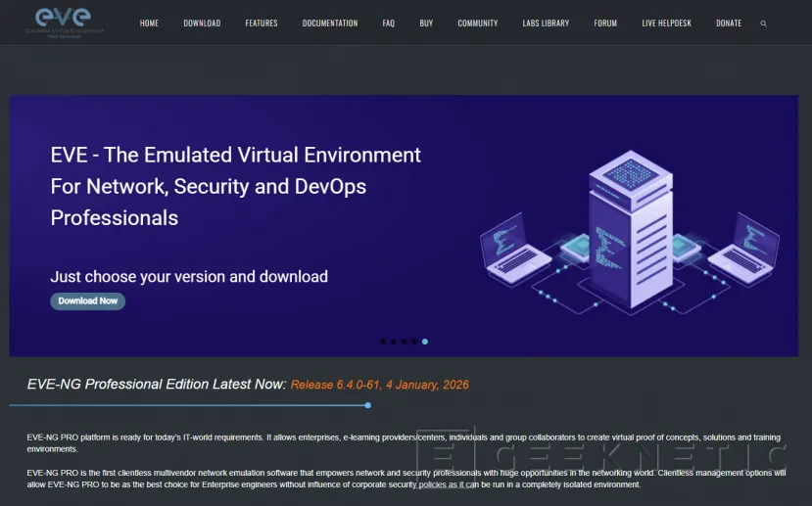The image size is (812, 506).
Task: Open the Release 6.4.0-61 link
Action: pyautogui.click(x=379, y=385)
